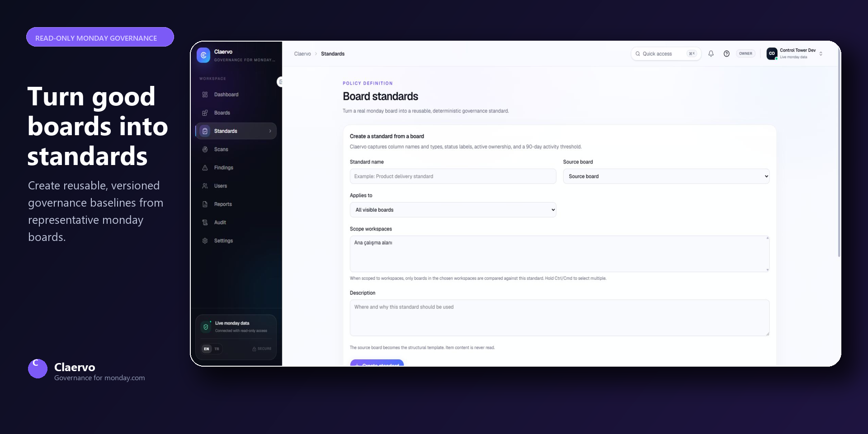Image resolution: width=868 pixels, height=434 pixels.
Task: Click the Create standard button
Action: pyautogui.click(x=377, y=363)
